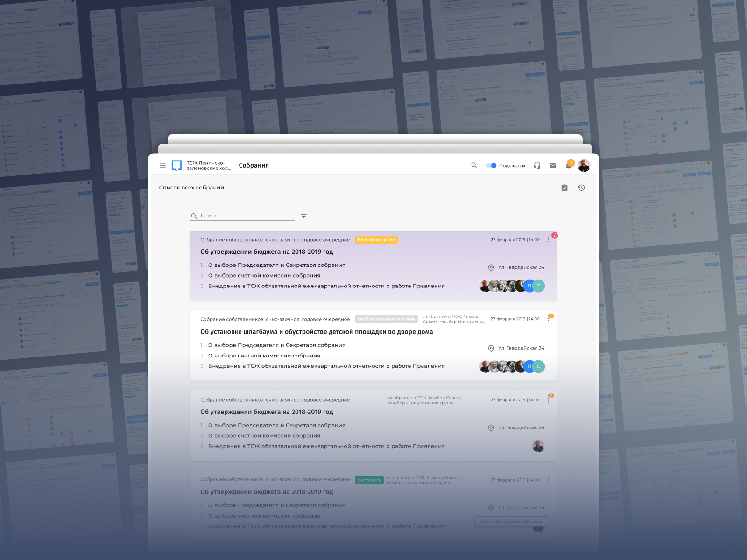Viewport: 747px width, 560px height.
Task: Click teal 'С' avatar in voting card
Action: click(539, 286)
